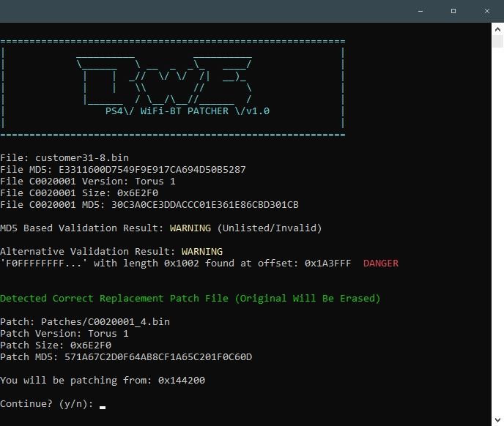Click the scrollbar up arrow
504x426 pixels.
(x=497, y=29)
